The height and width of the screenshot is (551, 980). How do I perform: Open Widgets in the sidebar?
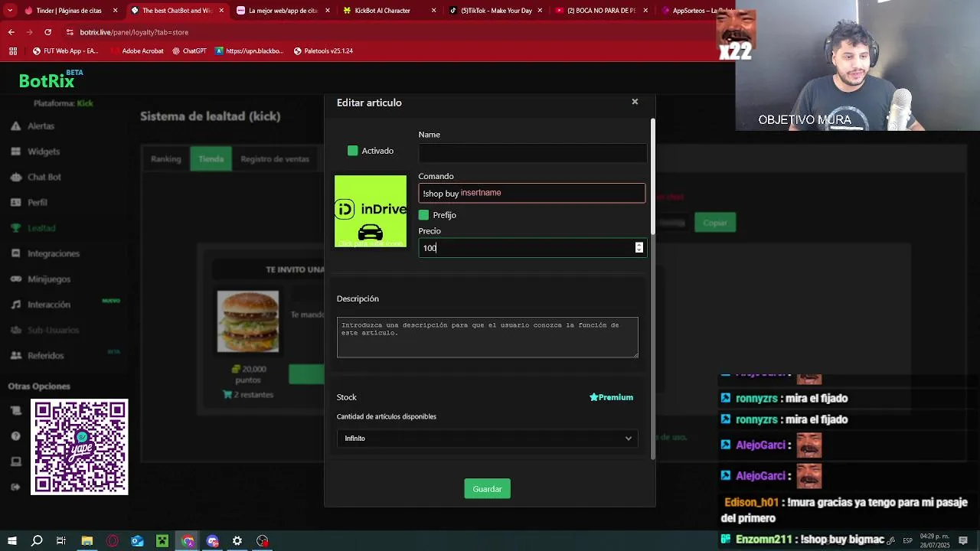[44, 152]
